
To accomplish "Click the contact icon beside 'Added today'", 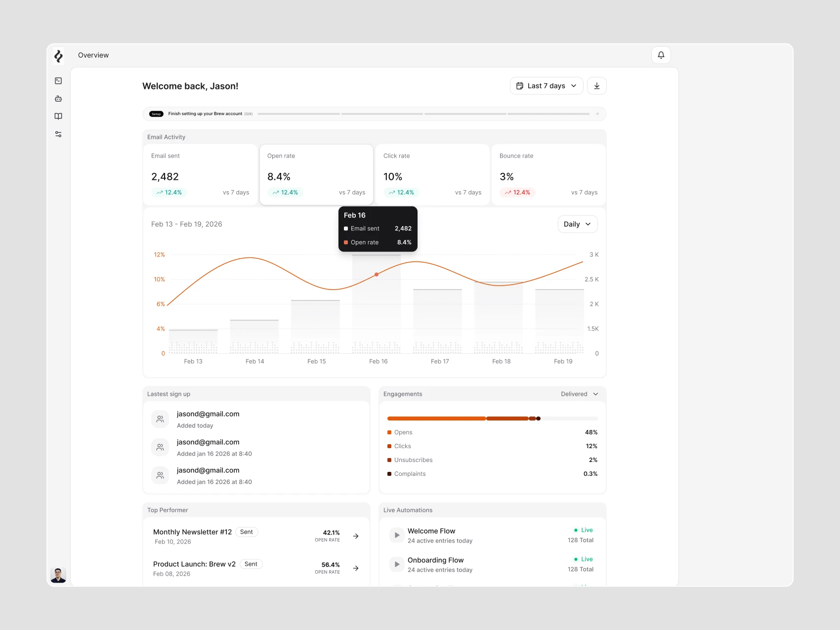I will (160, 419).
